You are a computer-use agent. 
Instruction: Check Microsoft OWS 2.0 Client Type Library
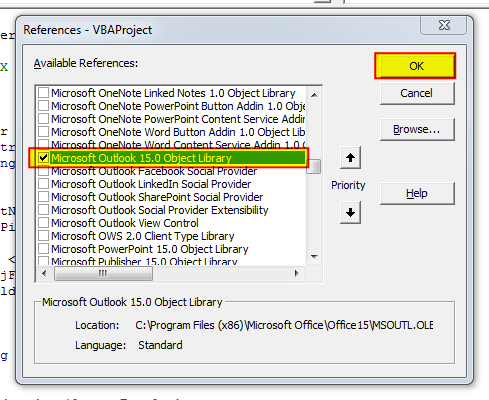43,236
